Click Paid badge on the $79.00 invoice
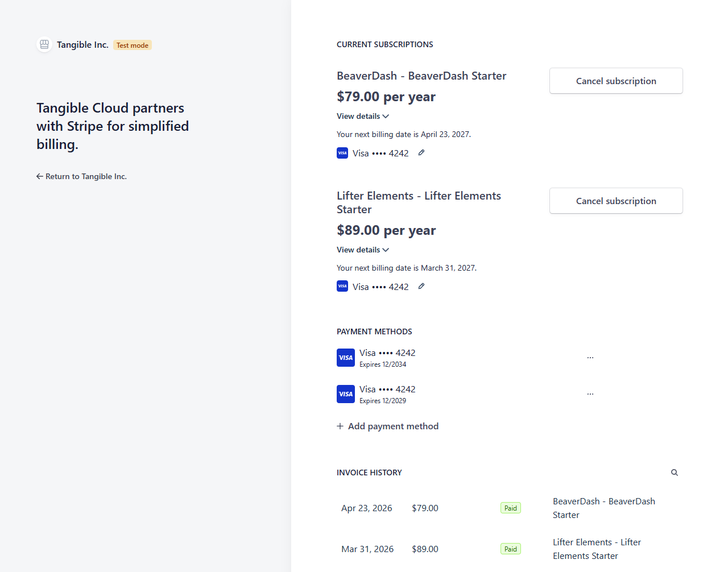The height and width of the screenshot is (572, 728). pyautogui.click(x=511, y=508)
